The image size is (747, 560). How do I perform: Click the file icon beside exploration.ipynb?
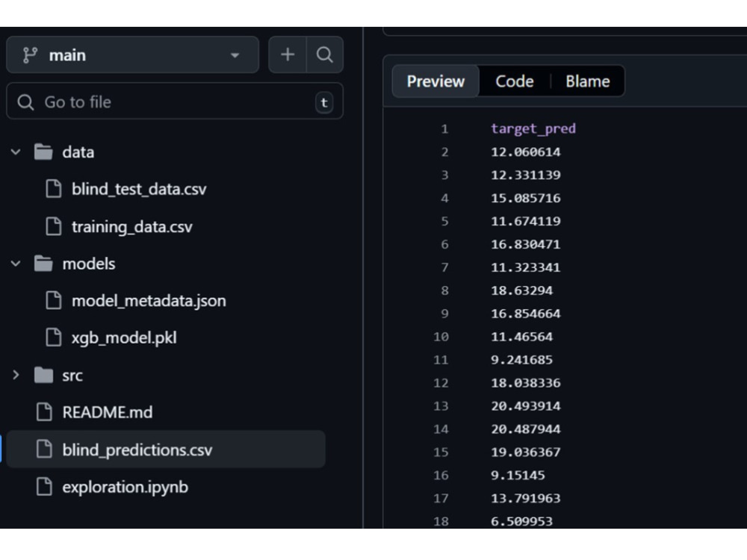[44, 487]
